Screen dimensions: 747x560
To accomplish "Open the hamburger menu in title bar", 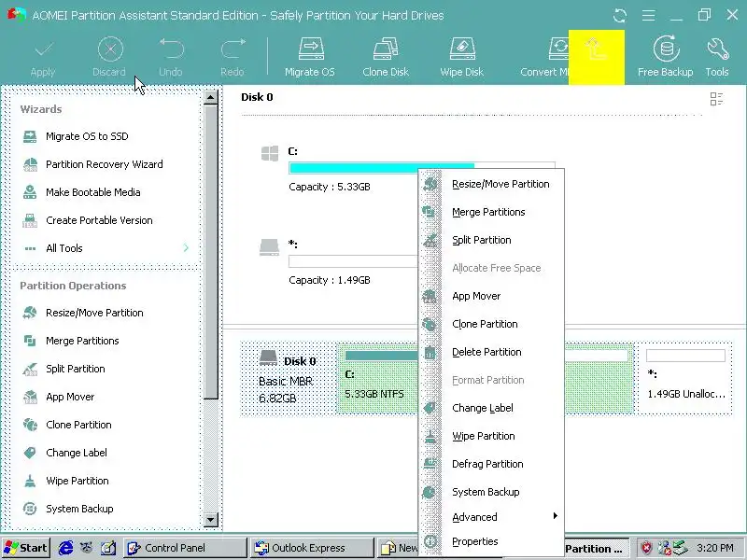I will point(648,16).
